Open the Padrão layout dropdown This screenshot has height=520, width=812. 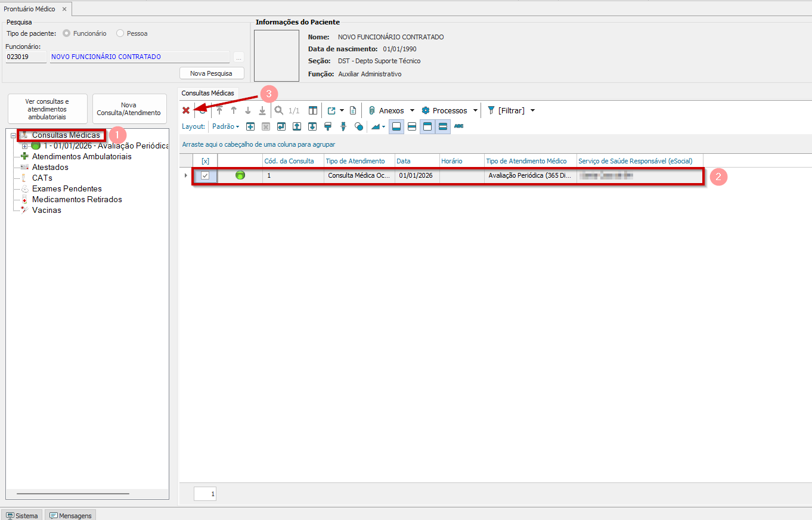[x=226, y=126]
